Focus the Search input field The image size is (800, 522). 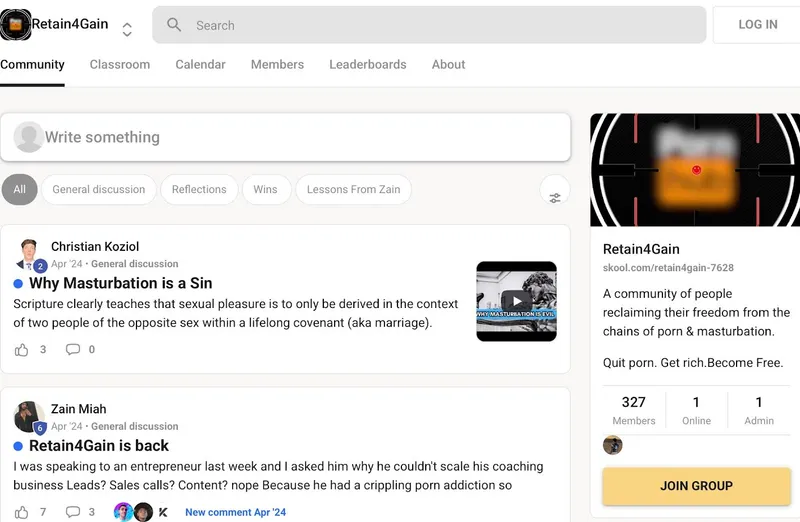429,24
